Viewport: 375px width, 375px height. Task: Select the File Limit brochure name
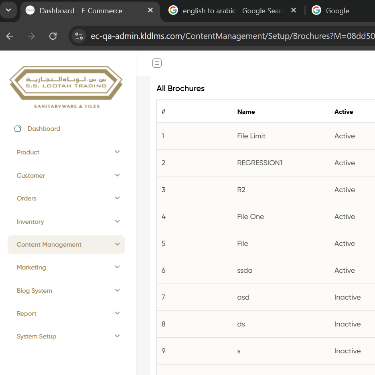251,136
